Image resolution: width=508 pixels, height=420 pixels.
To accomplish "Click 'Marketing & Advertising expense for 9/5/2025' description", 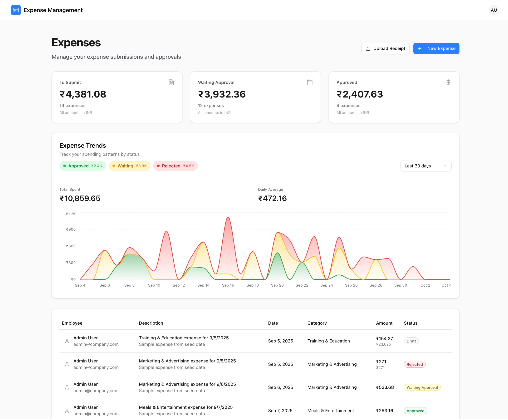I will click(187, 361).
